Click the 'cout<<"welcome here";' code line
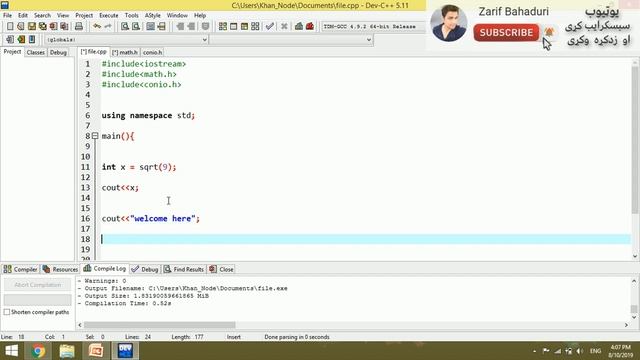The image size is (640, 360). 151,218
